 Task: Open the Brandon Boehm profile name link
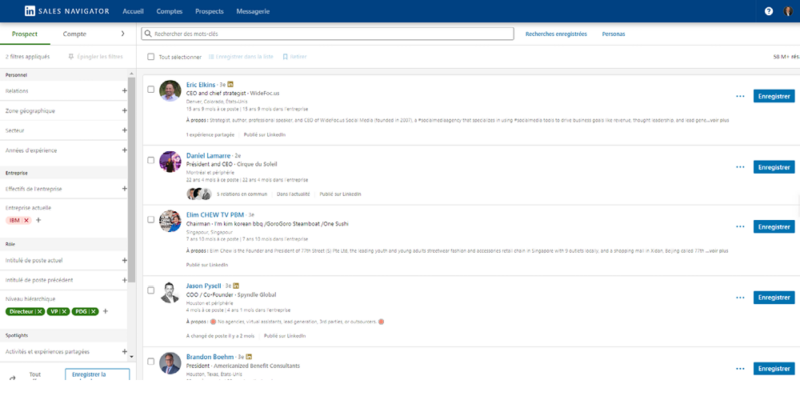point(210,357)
